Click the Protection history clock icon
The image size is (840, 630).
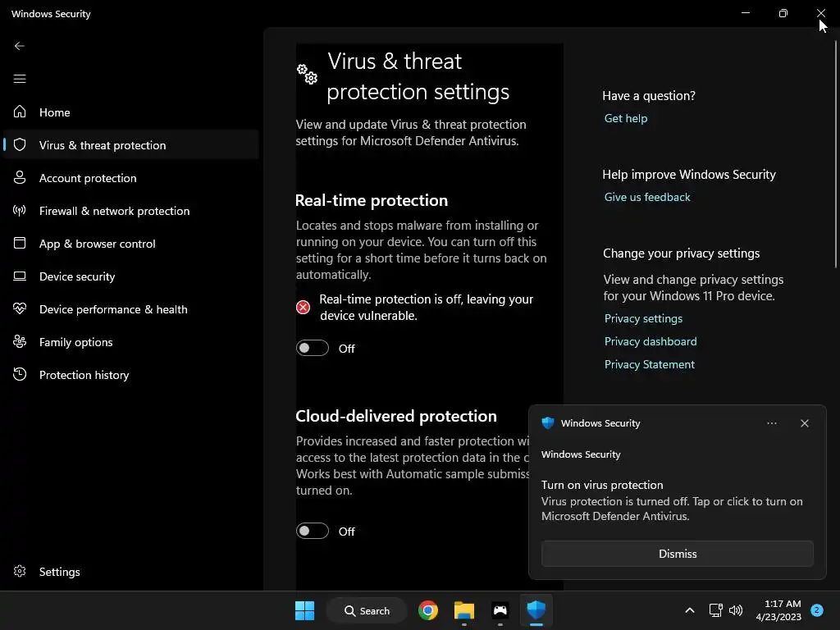point(20,374)
